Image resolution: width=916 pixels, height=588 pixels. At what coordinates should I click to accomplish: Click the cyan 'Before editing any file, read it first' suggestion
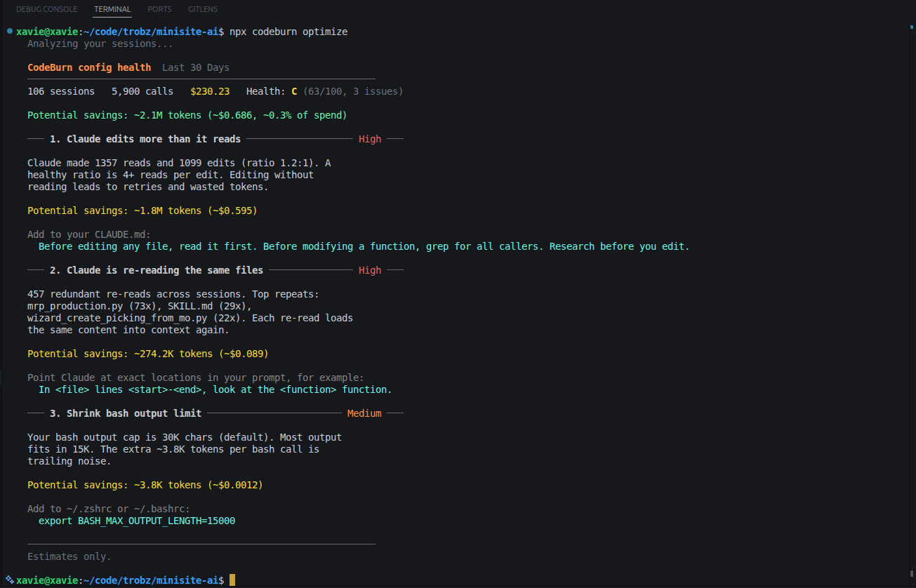[364, 246]
